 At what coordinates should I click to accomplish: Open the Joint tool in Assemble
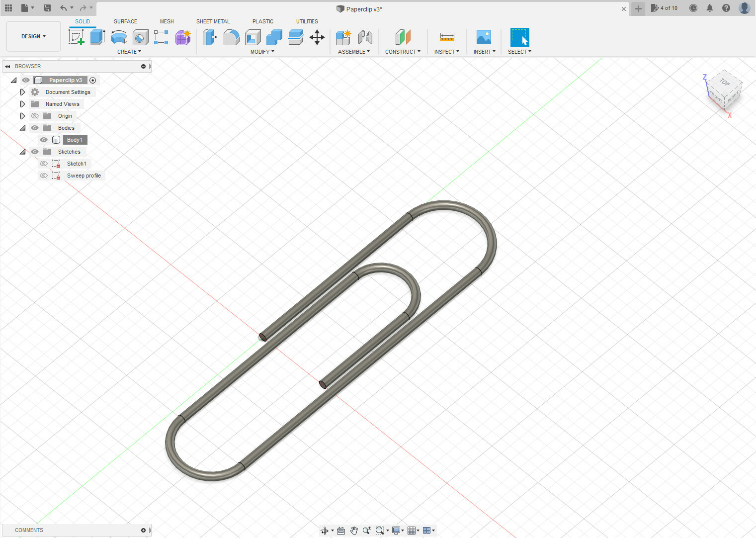(x=365, y=37)
